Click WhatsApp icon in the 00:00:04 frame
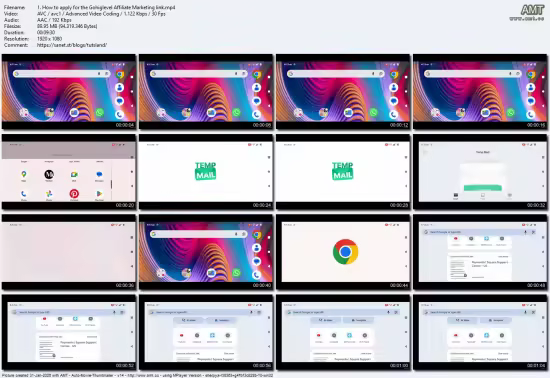The width and height of the screenshot is (550, 378). (100, 113)
